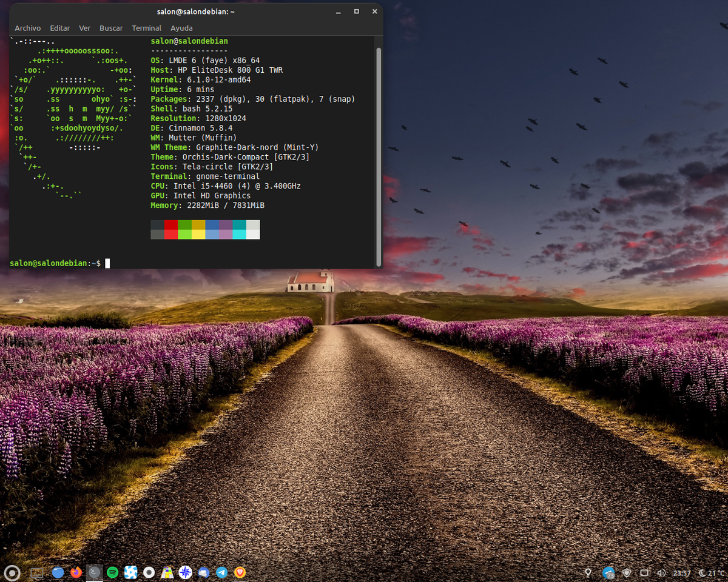Click the 'OS: LMDE 6 (faye) x86_64' line
The width and height of the screenshot is (728, 582).
tap(205, 60)
